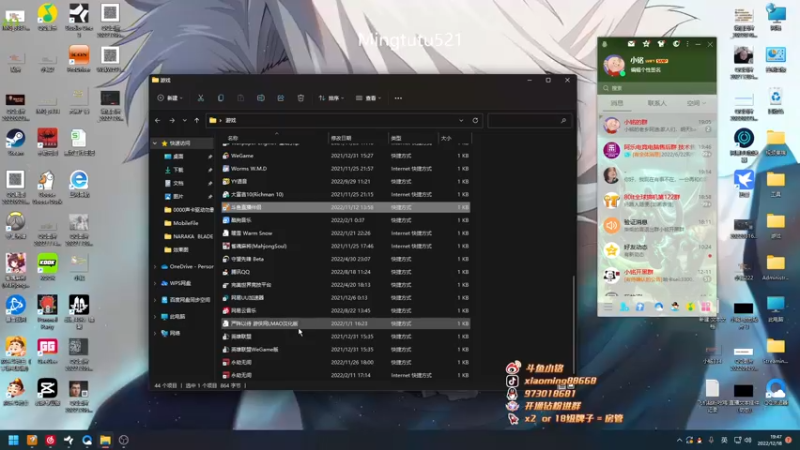The image size is (800, 450).
Task: Open recent locations dropdown beside forward arrow
Action: [x=185, y=120]
